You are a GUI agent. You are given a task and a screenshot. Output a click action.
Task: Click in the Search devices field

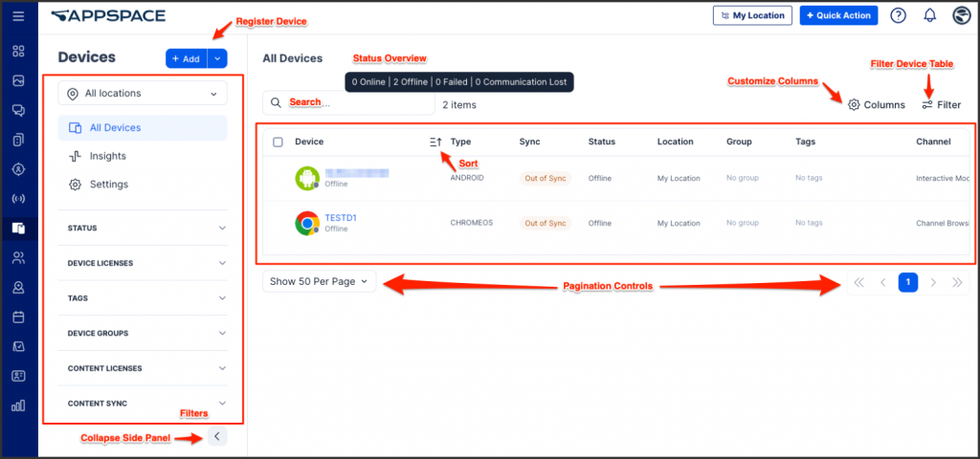(x=348, y=103)
